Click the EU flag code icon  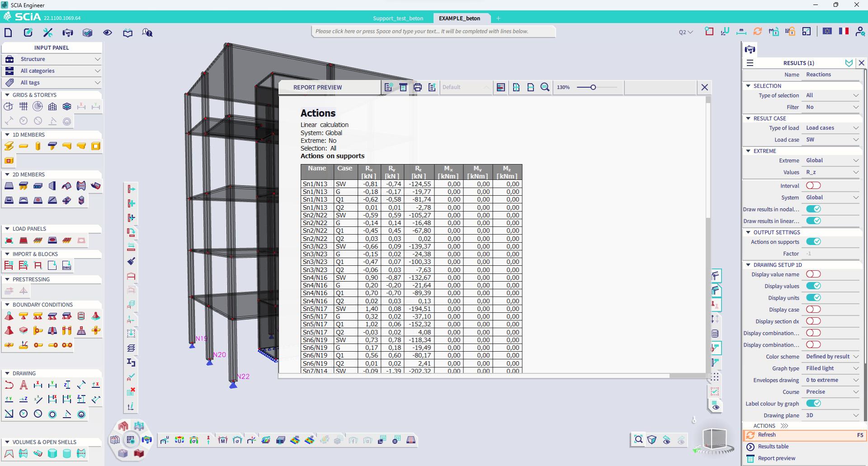827,31
